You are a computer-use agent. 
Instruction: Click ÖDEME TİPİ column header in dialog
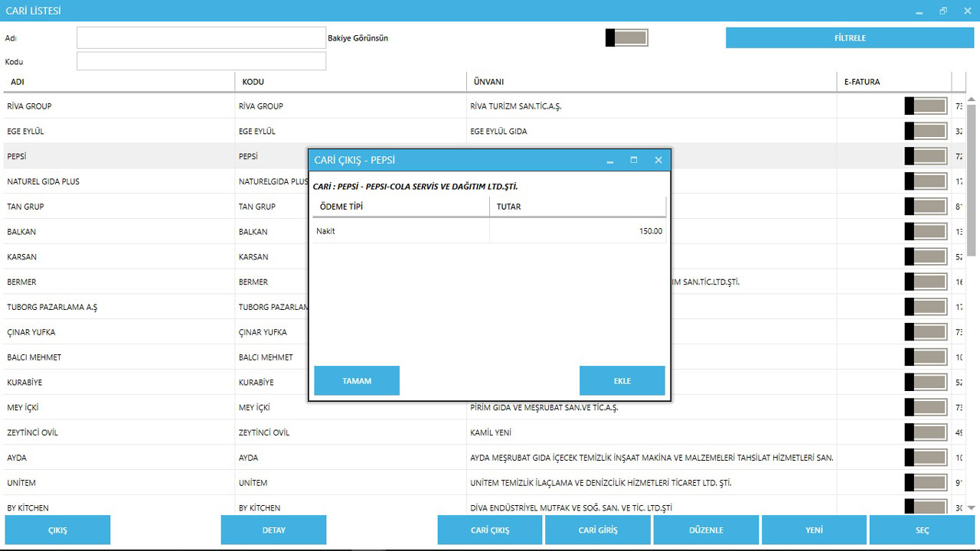point(401,207)
